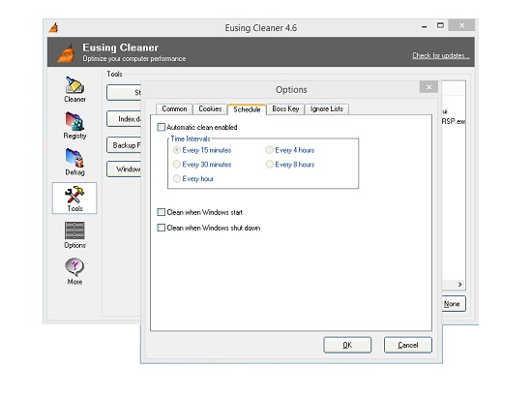Enable Automatic clean checkbox
The image size is (532, 399).
161,127
